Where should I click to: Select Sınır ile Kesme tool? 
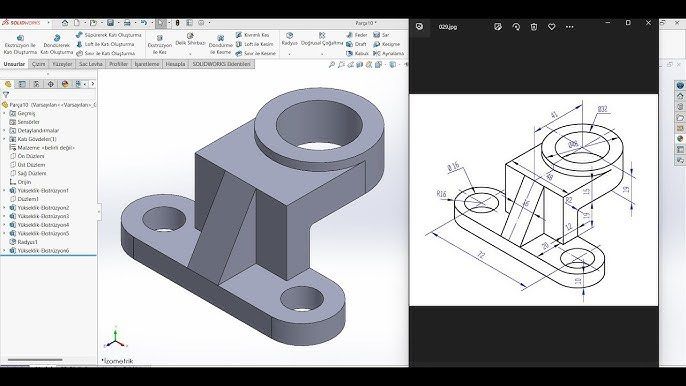point(256,53)
